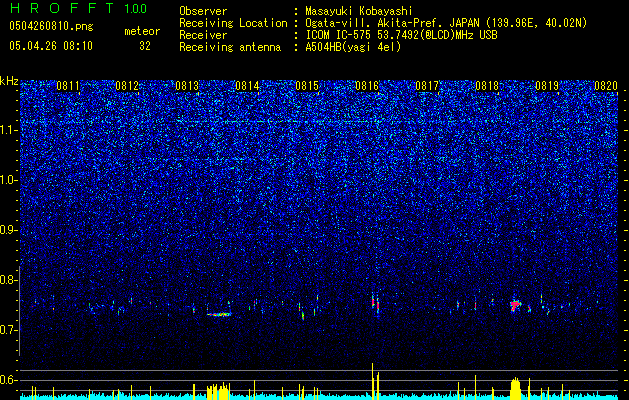
Task: Click the 0812 time marker
Action: tap(127, 86)
